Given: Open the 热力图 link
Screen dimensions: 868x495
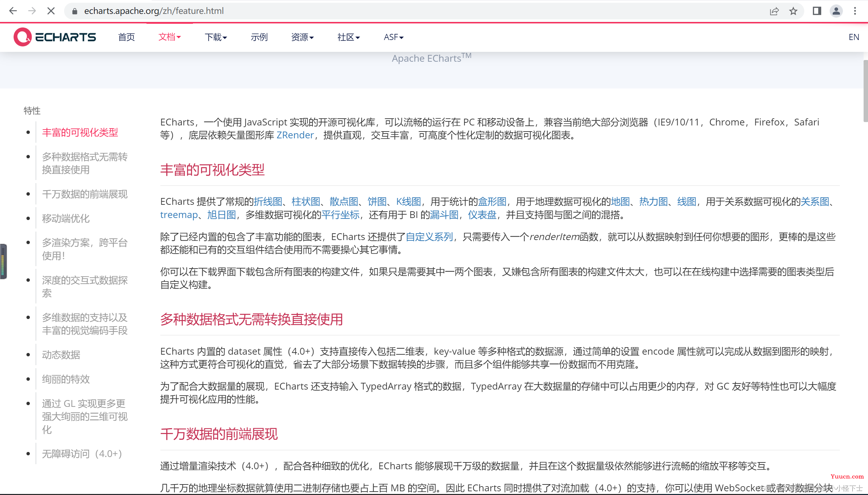Looking at the screenshot, I should click(x=653, y=201).
